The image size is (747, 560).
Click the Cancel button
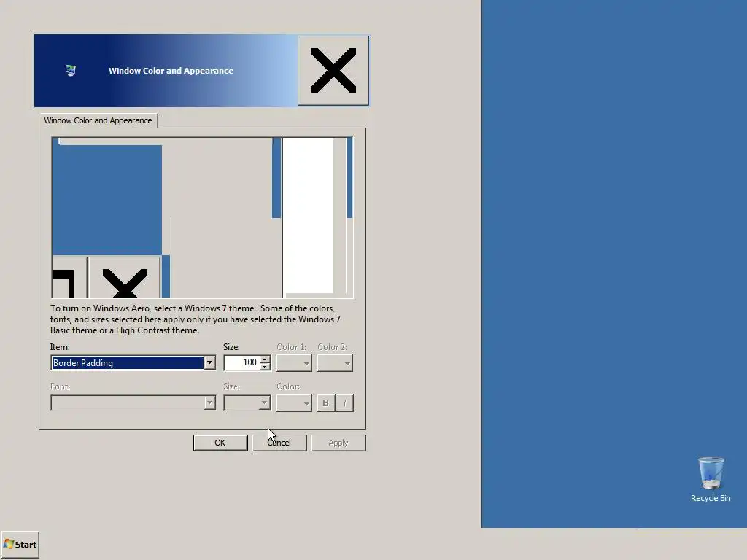[279, 443]
